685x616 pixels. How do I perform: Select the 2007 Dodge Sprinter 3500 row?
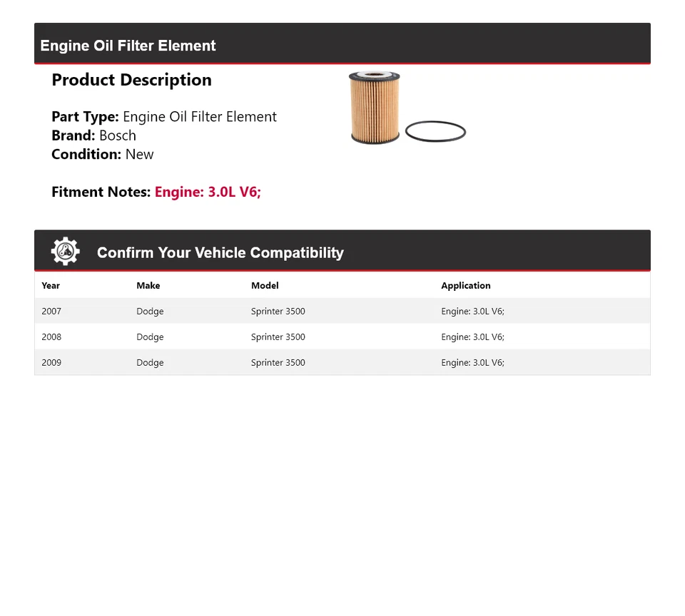[342, 311]
